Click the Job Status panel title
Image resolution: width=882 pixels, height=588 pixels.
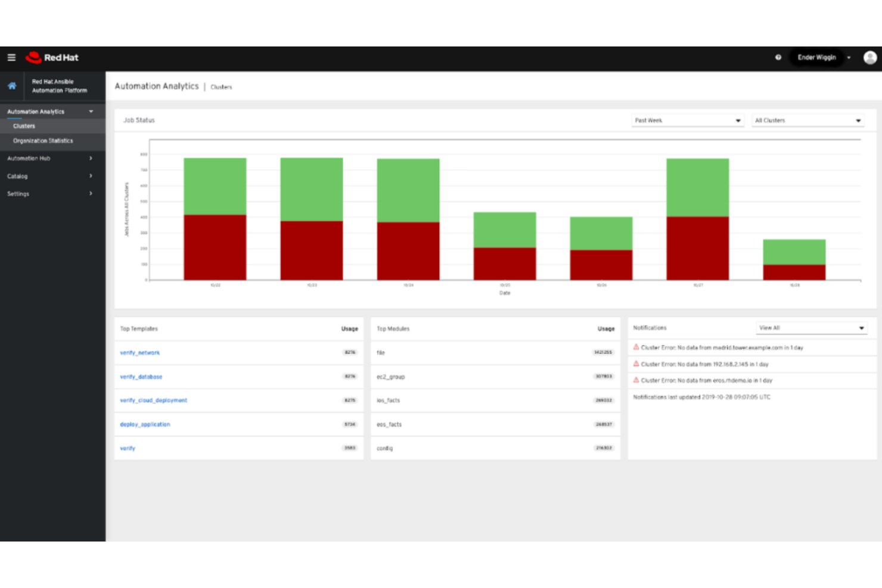coord(139,120)
